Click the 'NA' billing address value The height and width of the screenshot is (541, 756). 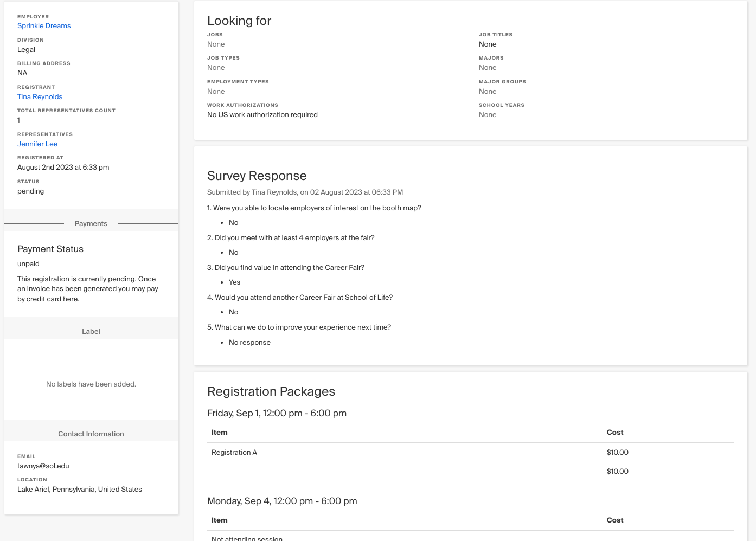coord(22,73)
